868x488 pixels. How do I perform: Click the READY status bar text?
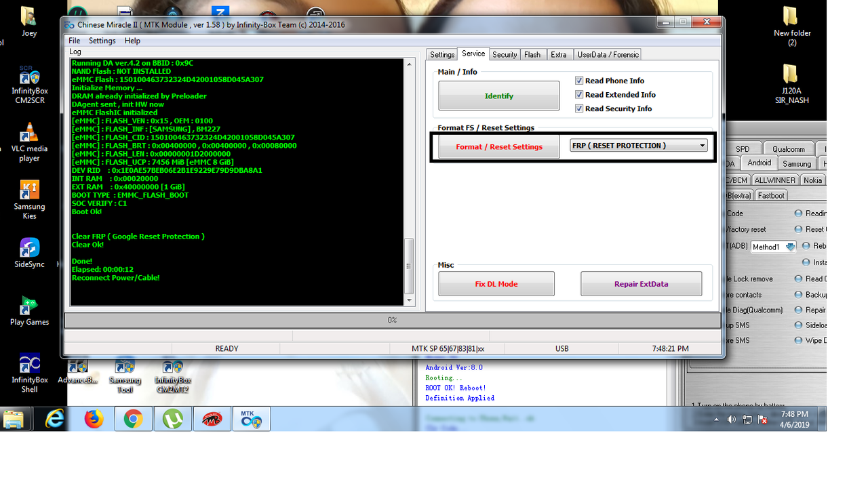226,348
